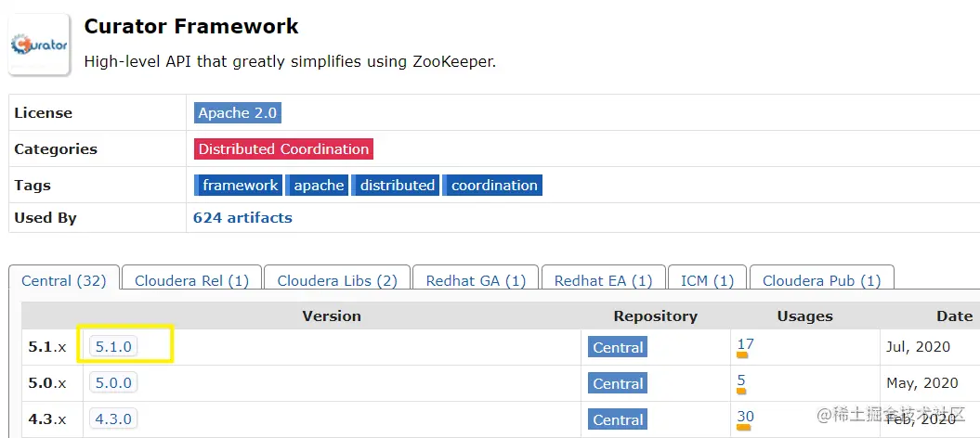Select the Distributed Coordination category

283,149
